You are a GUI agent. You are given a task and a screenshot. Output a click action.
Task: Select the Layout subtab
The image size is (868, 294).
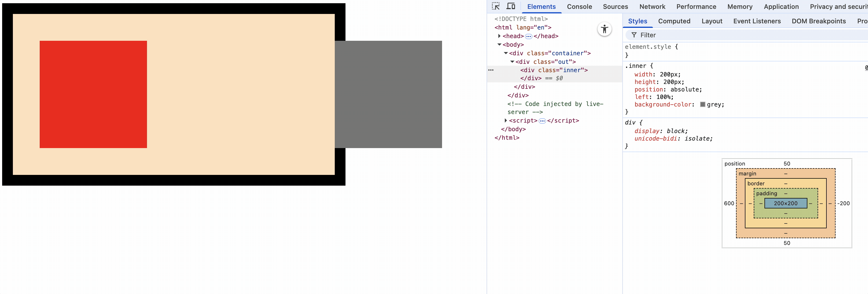click(712, 21)
